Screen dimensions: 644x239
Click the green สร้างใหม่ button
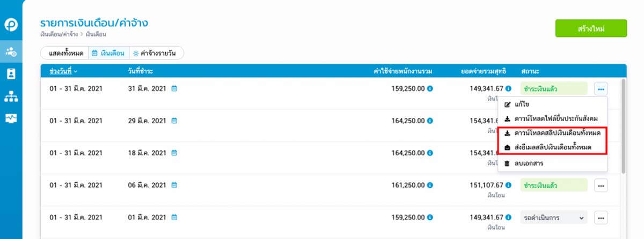(591, 28)
